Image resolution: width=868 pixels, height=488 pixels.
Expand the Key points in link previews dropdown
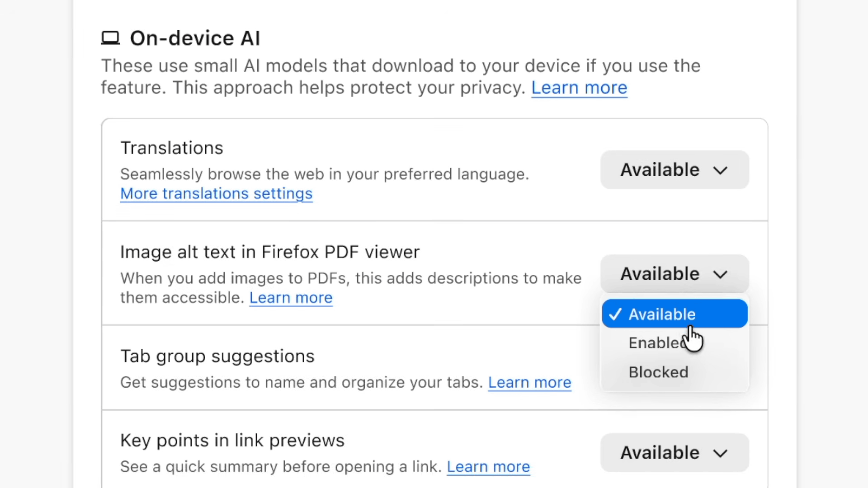point(674,453)
